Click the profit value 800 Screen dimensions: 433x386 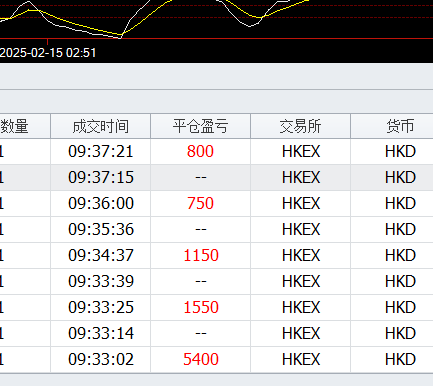200,151
